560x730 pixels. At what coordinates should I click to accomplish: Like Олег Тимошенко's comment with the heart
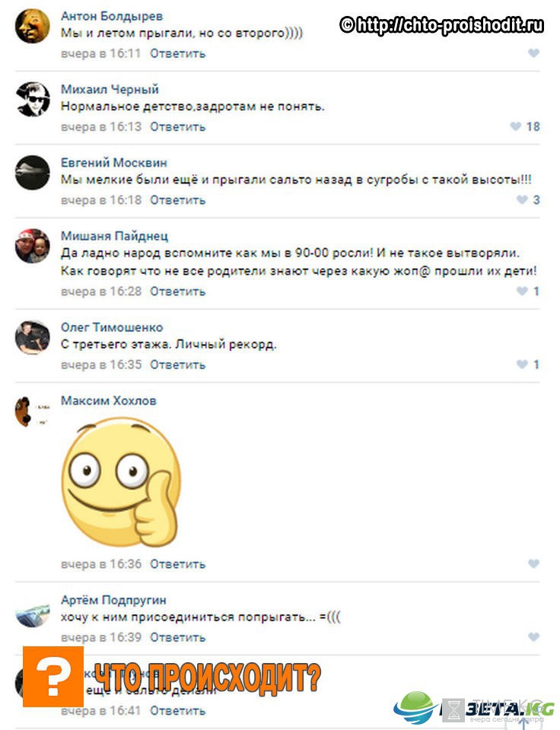[x=522, y=364]
